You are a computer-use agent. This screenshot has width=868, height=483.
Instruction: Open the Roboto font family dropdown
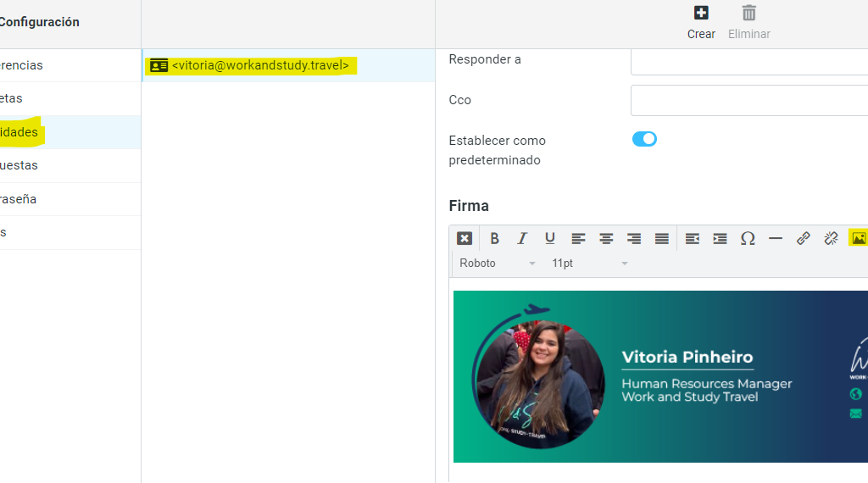click(x=497, y=264)
